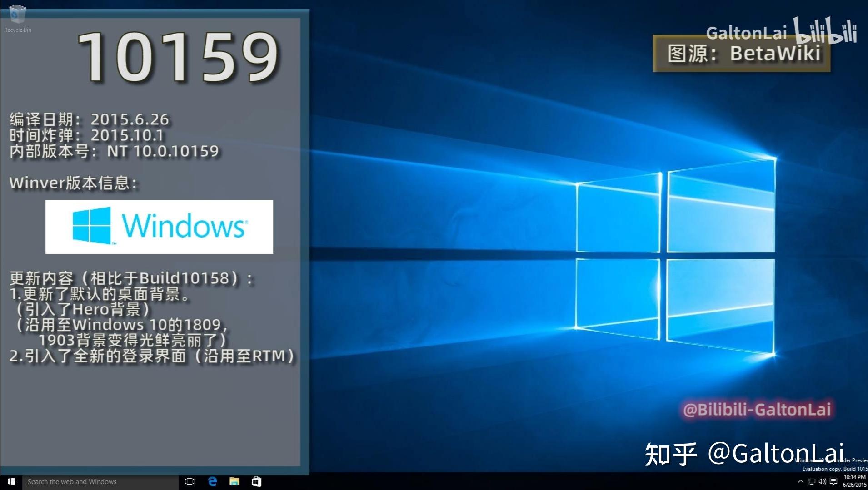This screenshot has height=490, width=868.
Task: Open the Action Center notifications icon
Action: (x=833, y=481)
